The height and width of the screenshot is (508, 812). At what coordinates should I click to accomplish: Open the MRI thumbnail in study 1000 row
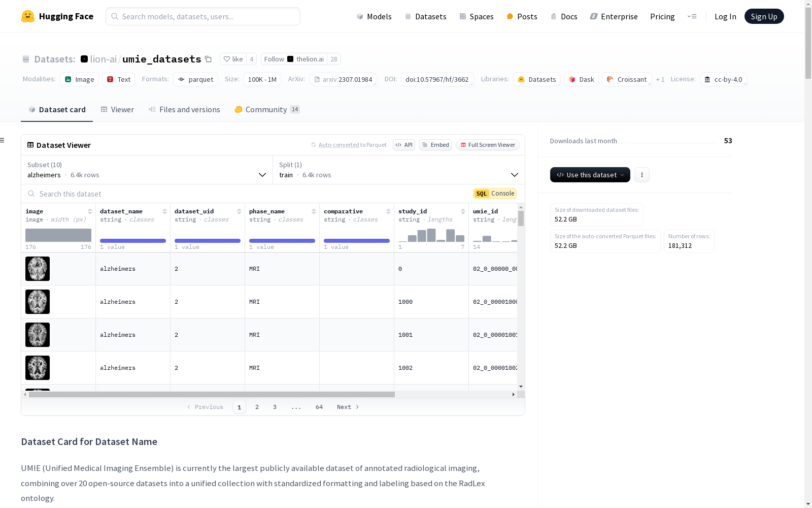[38, 302]
